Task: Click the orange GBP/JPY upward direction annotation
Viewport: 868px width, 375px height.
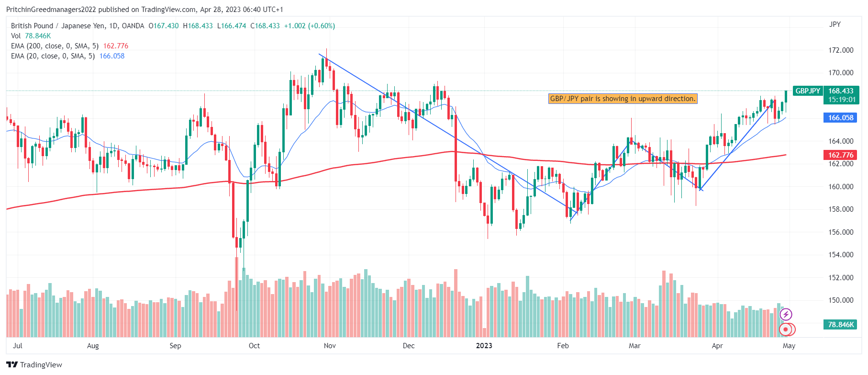Action: pyautogui.click(x=623, y=99)
